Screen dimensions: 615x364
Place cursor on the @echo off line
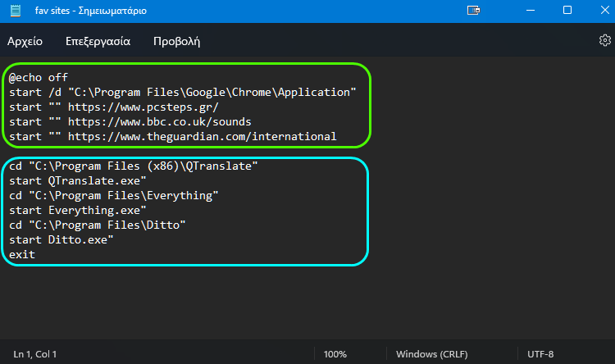click(39, 77)
